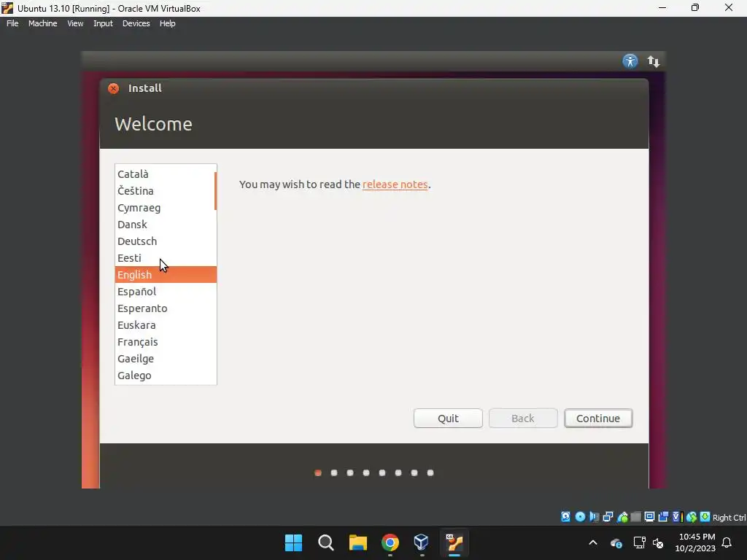Open the release notes link
747x560 pixels.
click(395, 184)
